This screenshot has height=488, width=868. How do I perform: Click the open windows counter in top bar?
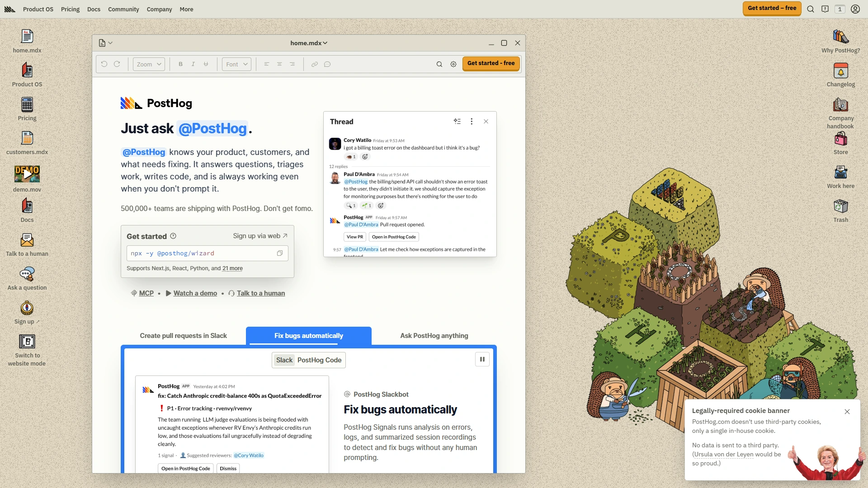840,9
